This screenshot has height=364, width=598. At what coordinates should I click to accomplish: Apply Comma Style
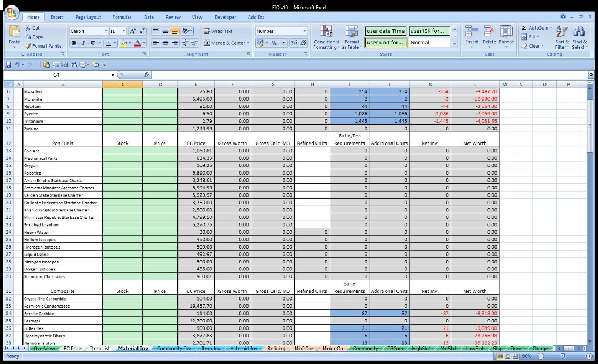pyautogui.click(x=283, y=43)
